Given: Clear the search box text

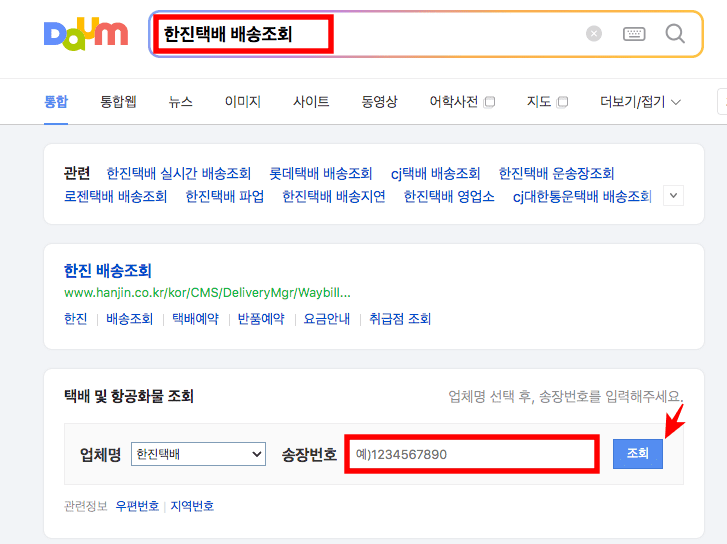Looking at the screenshot, I should 593,33.
